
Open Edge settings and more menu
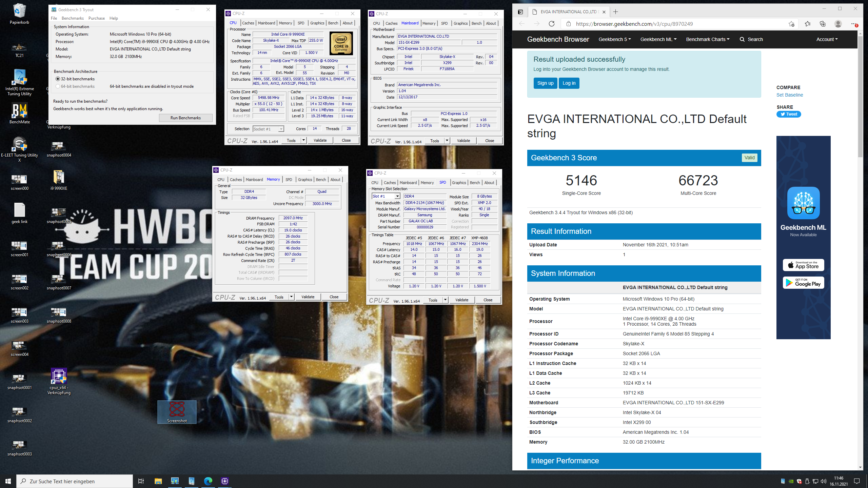(x=854, y=24)
